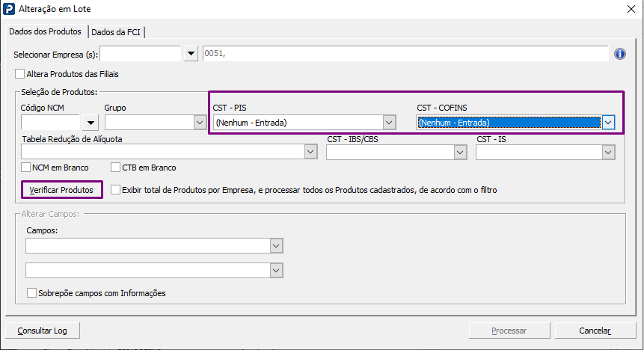Open the Grupo combo box
Viewport: 644px width, 350px height.
point(200,123)
